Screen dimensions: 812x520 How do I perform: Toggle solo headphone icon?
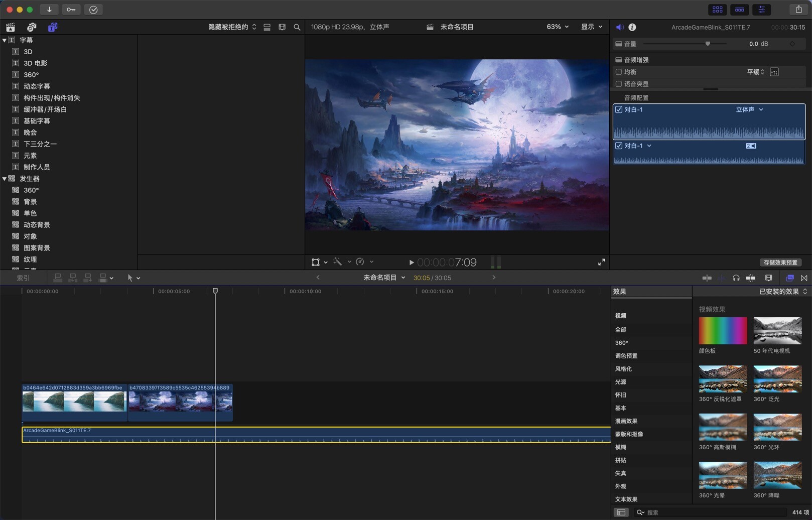coord(736,278)
